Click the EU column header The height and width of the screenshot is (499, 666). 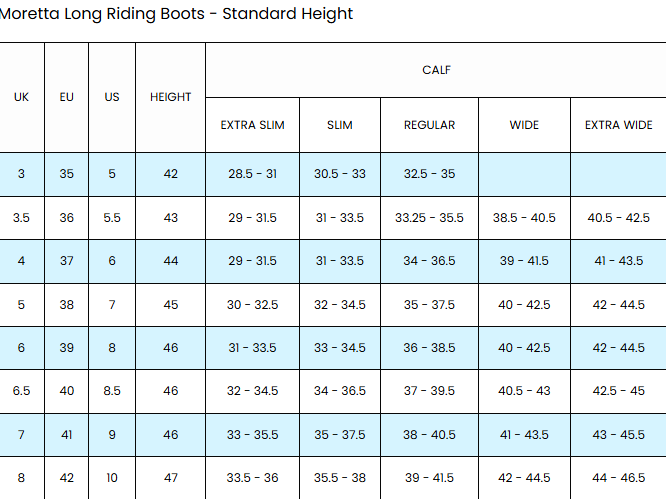tap(66, 97)
